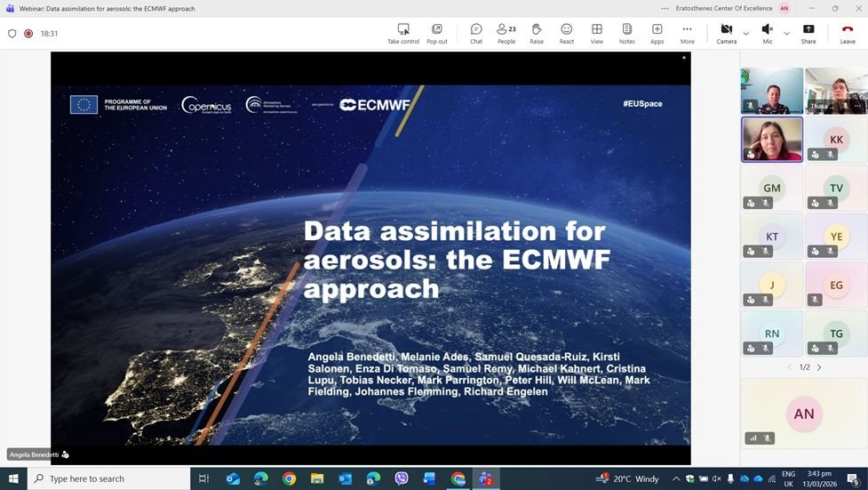The height and width of the screenshot is (490, 868).
Task: Pop out the shared content
Action: point(437,33)
